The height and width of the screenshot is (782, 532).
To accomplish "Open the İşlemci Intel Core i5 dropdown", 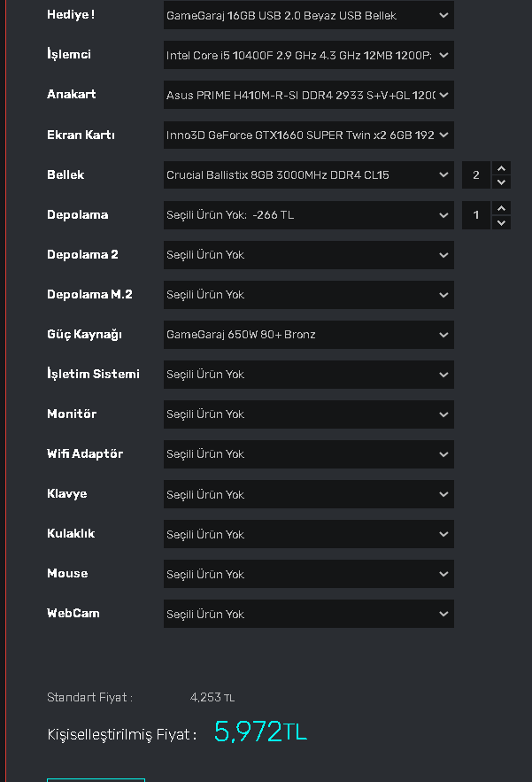I will click(308, 55).
